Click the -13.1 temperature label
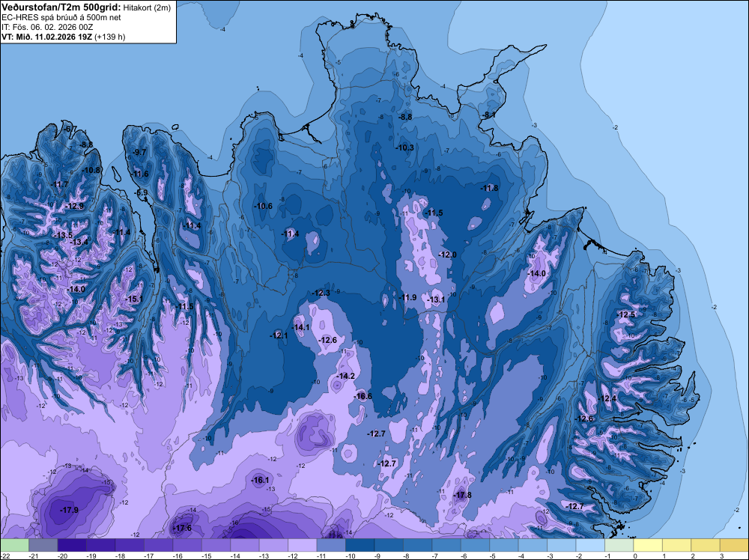The width and height of the screenshot is (749, 560). coord(436,299)
